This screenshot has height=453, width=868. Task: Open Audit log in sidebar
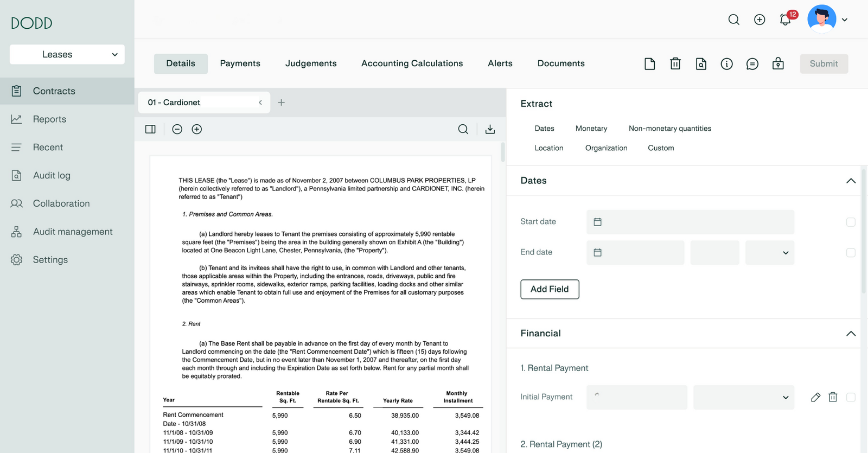click(52, 175)
